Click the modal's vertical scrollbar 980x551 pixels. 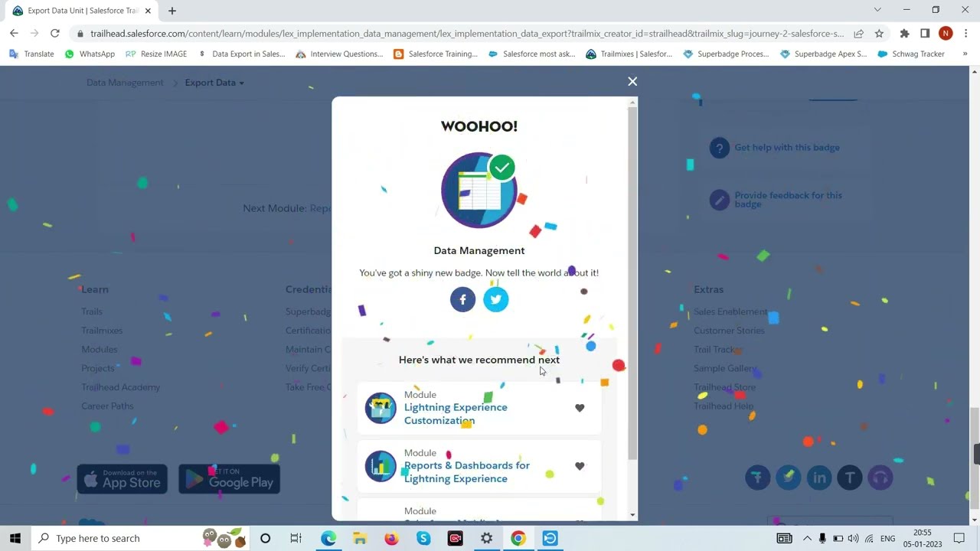(632, 283)
